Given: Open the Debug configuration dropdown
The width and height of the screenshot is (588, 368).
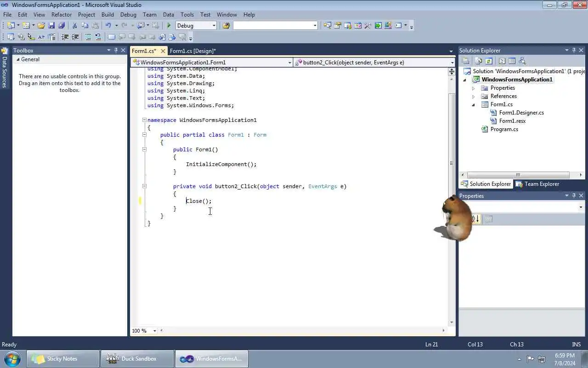Looking at the screenshot, I should pyautogui.click(x=214, y=26).
